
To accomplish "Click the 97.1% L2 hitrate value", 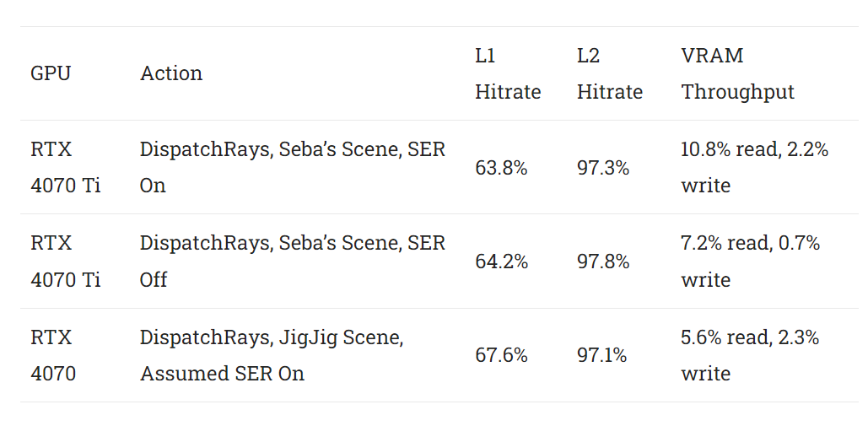I will pos(602,355).
